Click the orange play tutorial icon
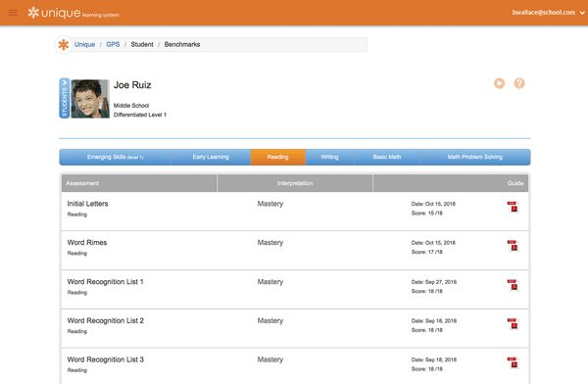This screenshot has width=588, height=384. point(499,83)
